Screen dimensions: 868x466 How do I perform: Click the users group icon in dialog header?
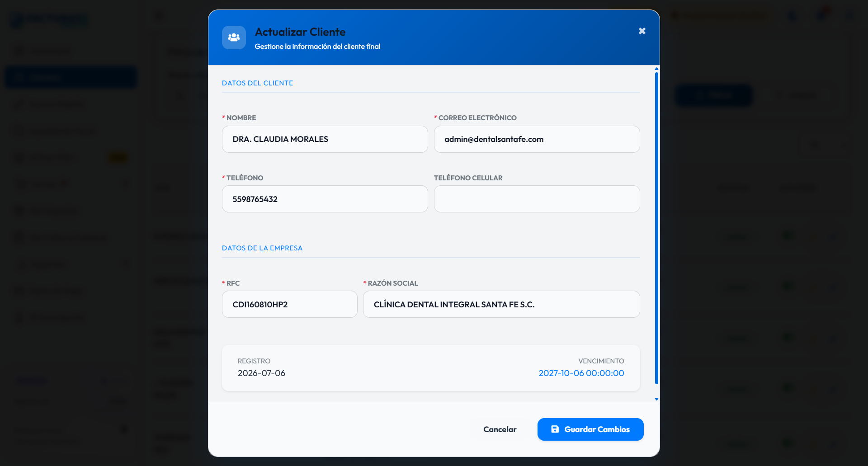[234, 38]
